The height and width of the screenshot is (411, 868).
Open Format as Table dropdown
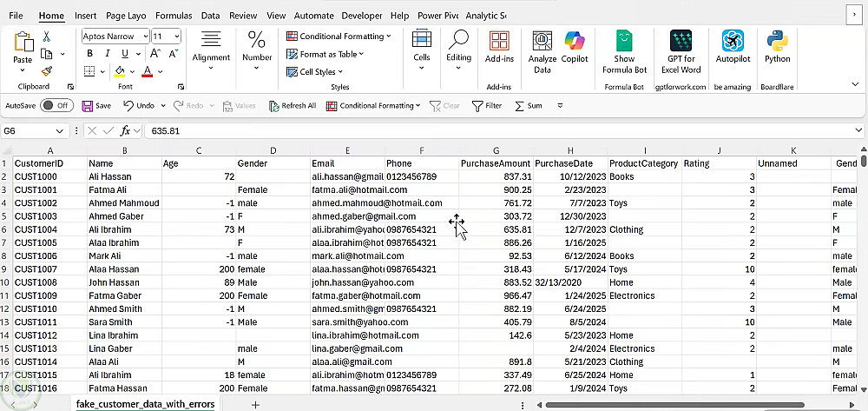325,54
